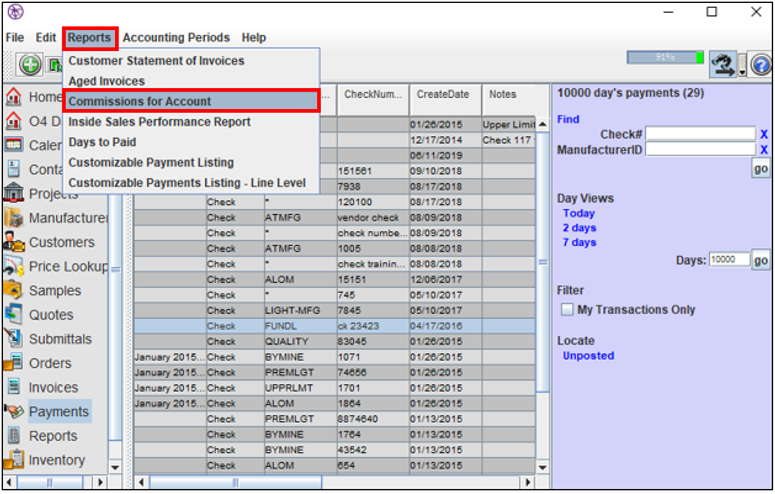Viewport: 775px width, 494px height.
Task: Click the Manufacturers sidebar icon
Action: 13,218
